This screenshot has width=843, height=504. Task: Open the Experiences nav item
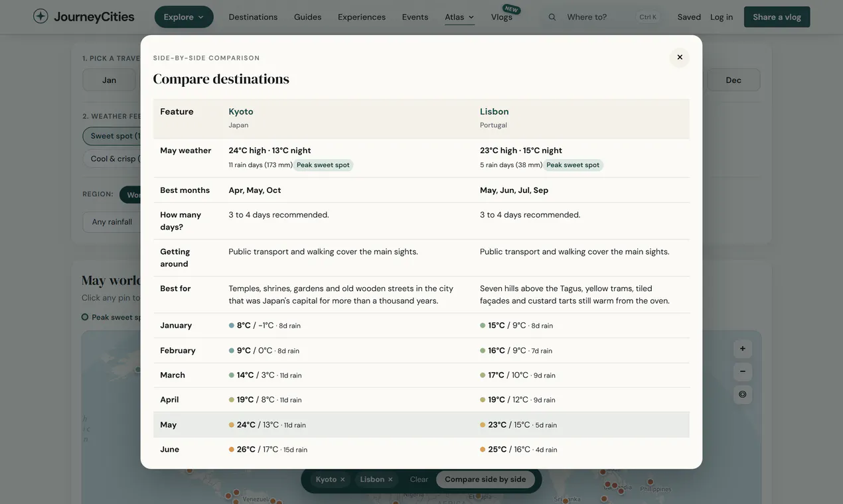(362, 17)
